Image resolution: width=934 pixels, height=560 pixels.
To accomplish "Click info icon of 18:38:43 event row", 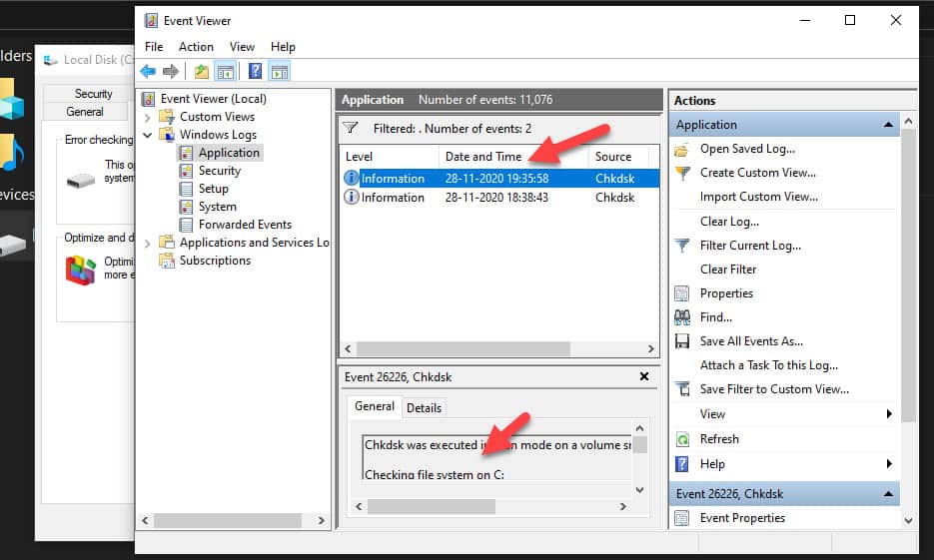I will 352,197.
